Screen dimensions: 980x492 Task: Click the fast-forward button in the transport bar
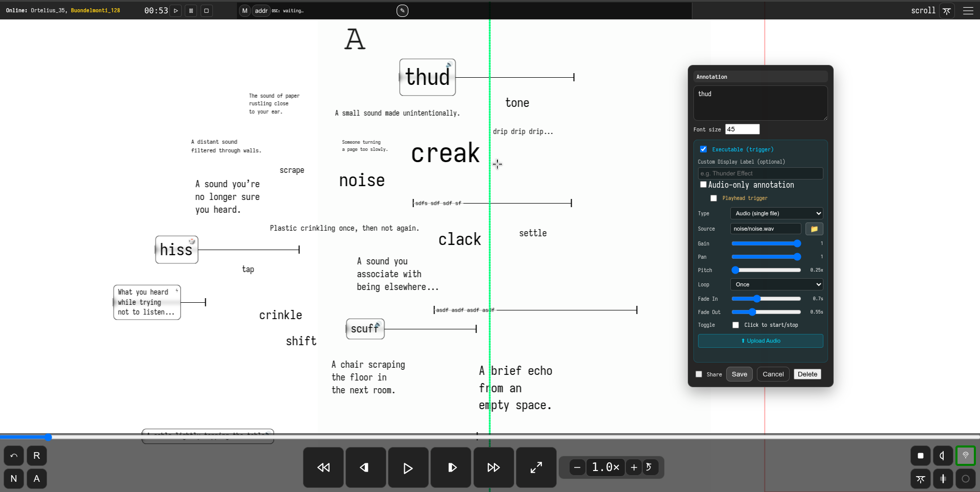493,467
